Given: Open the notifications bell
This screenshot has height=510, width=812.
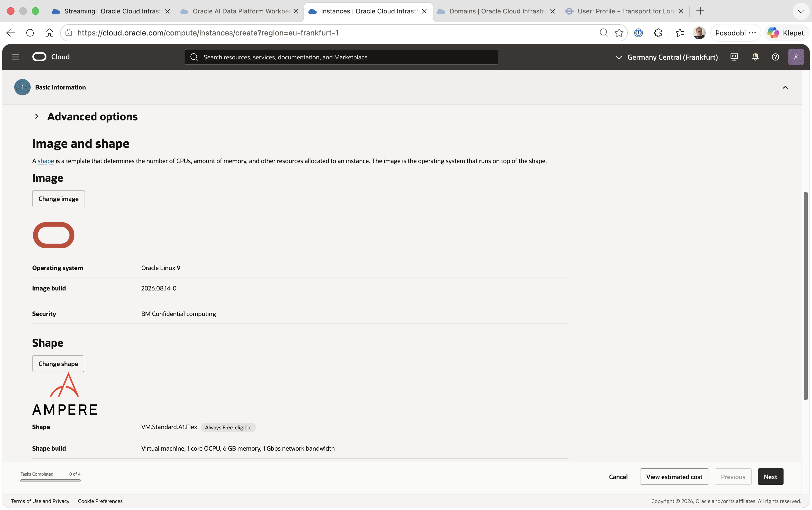Looking at the screenshot, I should click(755, 57).
